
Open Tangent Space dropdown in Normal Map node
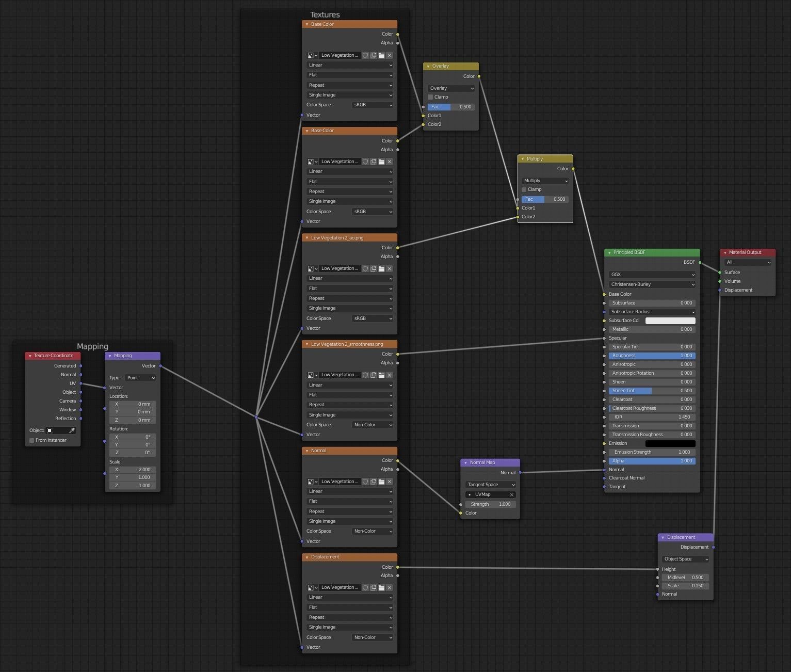click(490, 485)
